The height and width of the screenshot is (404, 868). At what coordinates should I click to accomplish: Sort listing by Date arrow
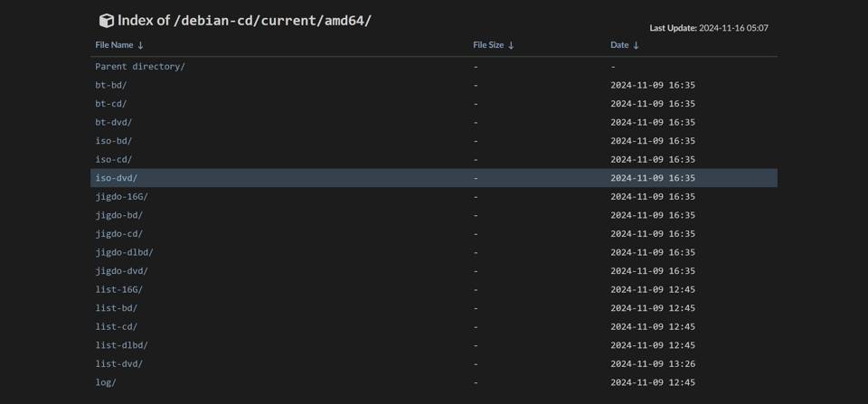tap(637, 45)
